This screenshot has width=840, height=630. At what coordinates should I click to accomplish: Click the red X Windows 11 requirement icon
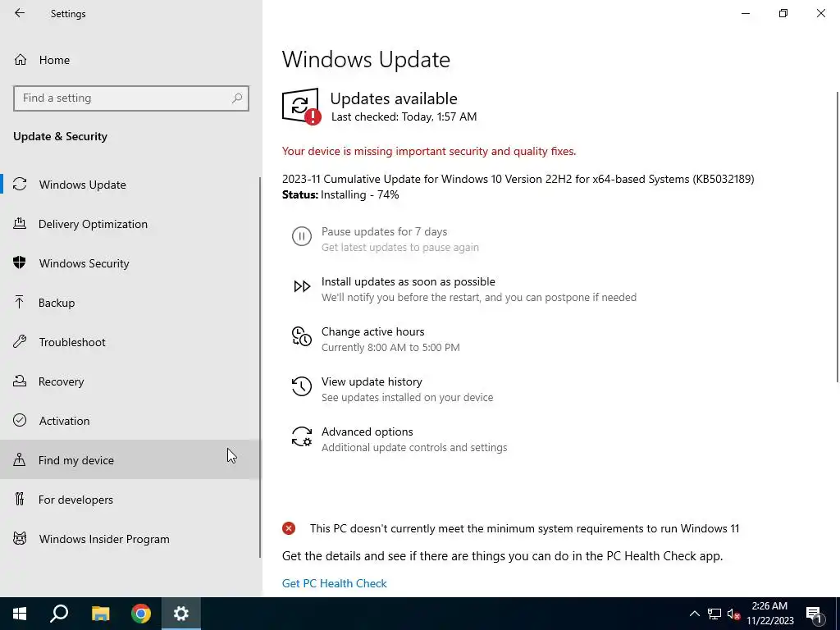289,529
